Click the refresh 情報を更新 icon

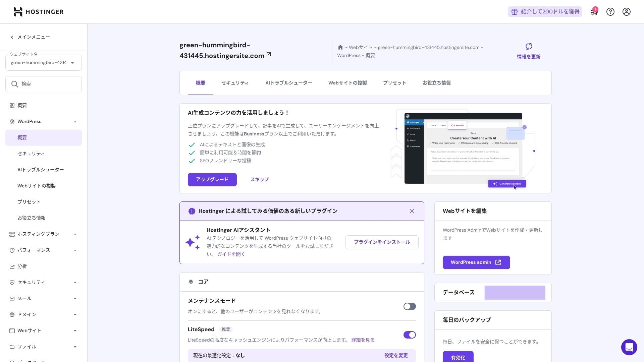pos(529,46)
